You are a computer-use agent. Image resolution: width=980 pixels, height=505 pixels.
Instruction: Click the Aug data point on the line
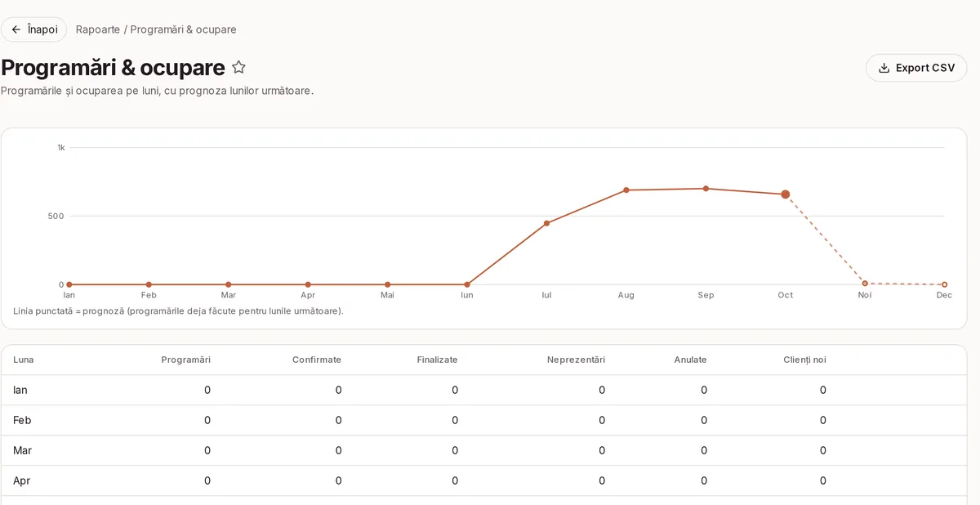[626, 190]
